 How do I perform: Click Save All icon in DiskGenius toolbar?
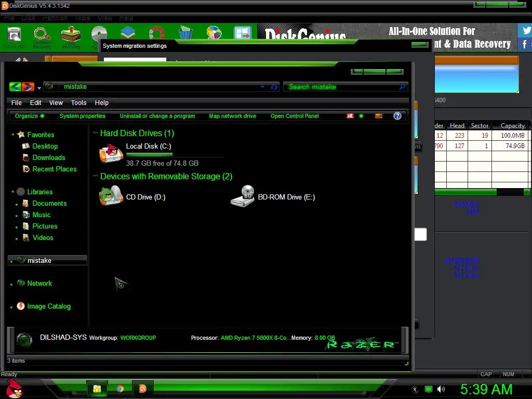(x=14, y=37)
